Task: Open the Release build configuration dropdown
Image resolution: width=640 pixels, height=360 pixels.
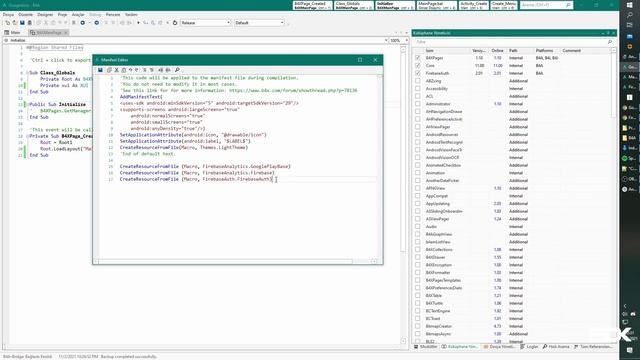Action: click(x=205, y=23)
